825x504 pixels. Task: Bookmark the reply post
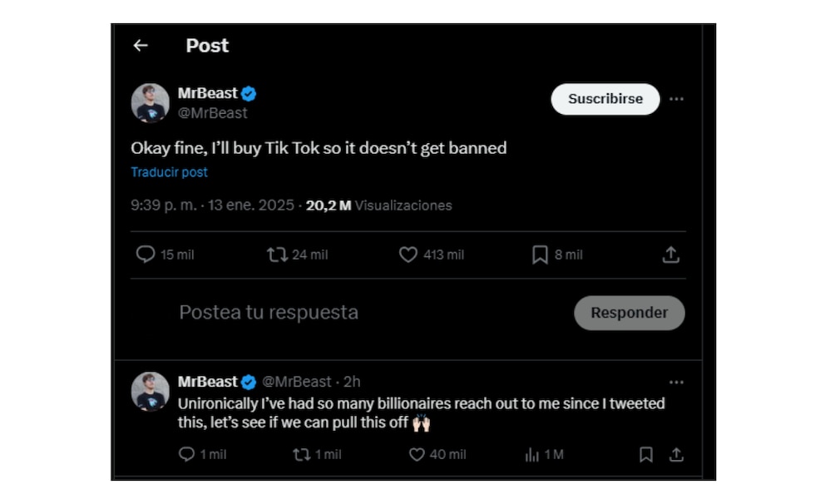[x=645, y=455]
